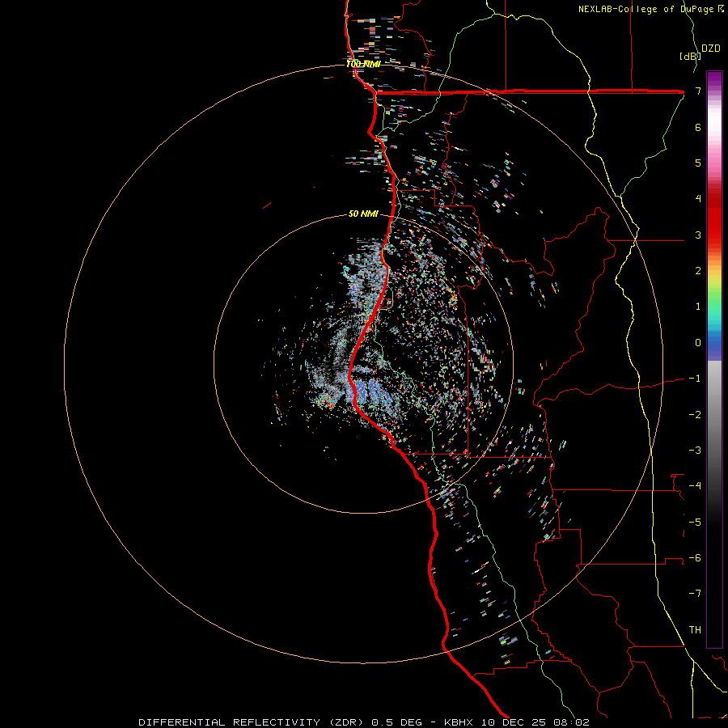Click the scale value -6
The width and height of the screenshot is (728, 728).
pyautogui.click(x=695, y=558)
